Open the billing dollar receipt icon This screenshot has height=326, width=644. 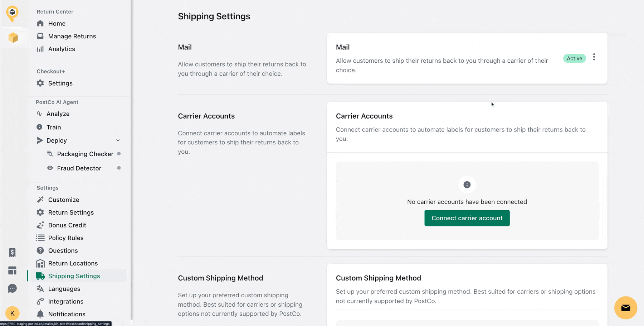[13, 253]
